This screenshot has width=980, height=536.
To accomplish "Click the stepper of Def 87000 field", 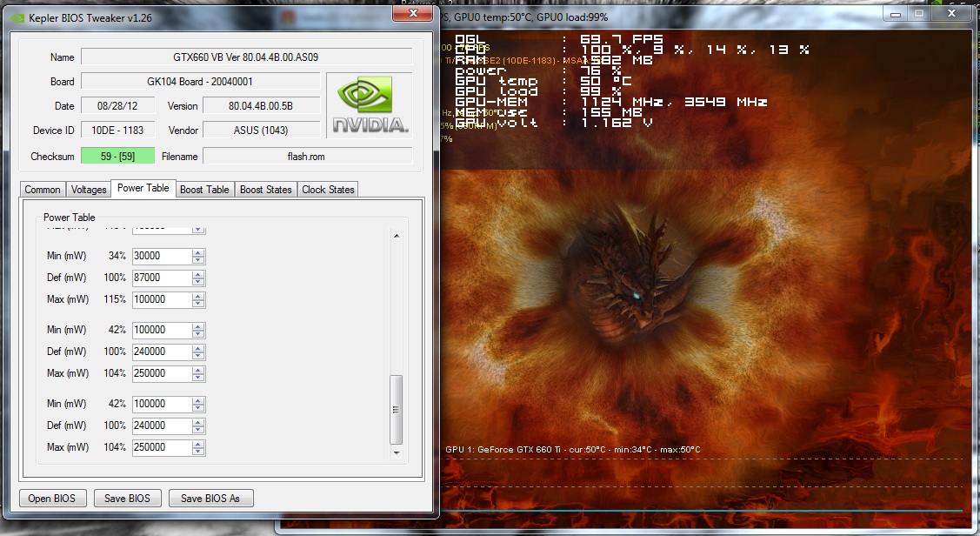I will click(x=198, y=278).
